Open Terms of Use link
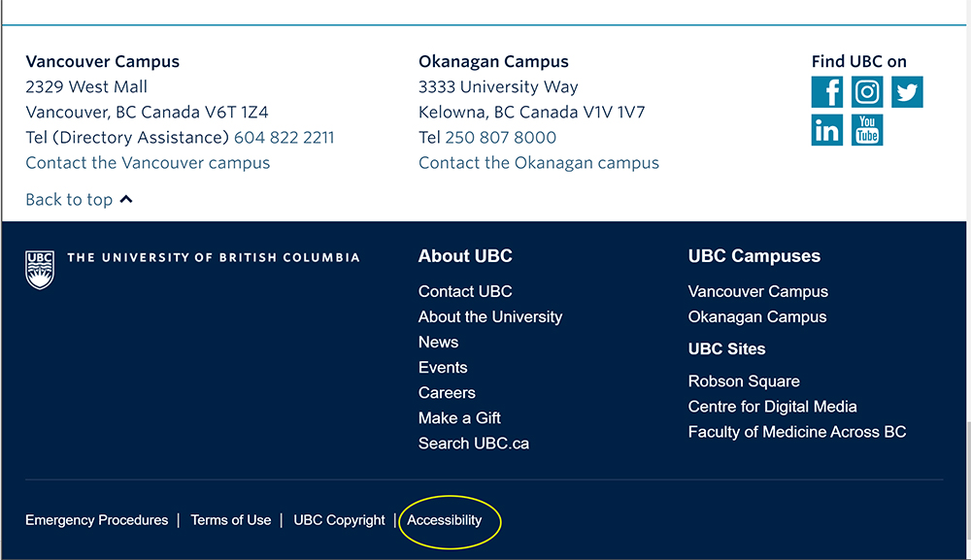 (231, 520)
